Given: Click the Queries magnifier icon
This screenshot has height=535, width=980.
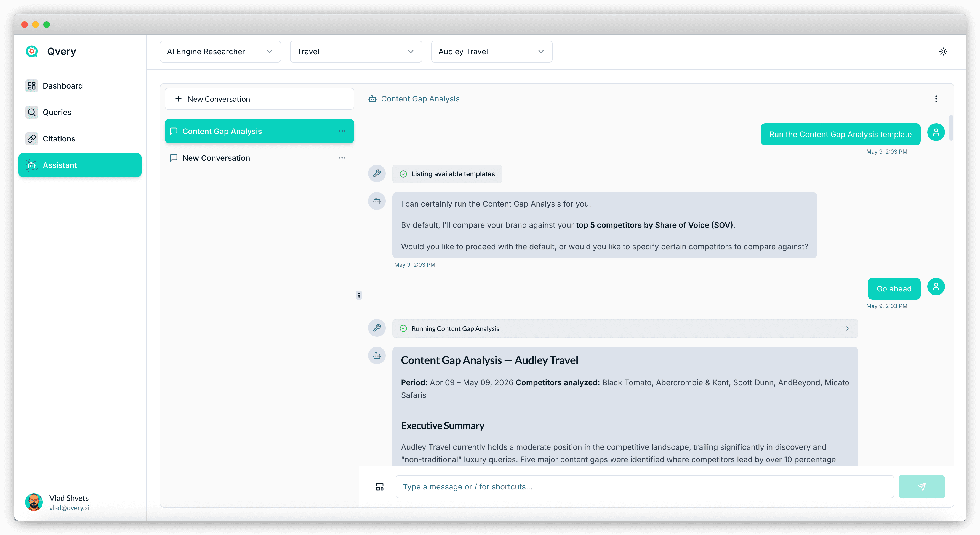Looking at the screenshot, I should point(31,112).
